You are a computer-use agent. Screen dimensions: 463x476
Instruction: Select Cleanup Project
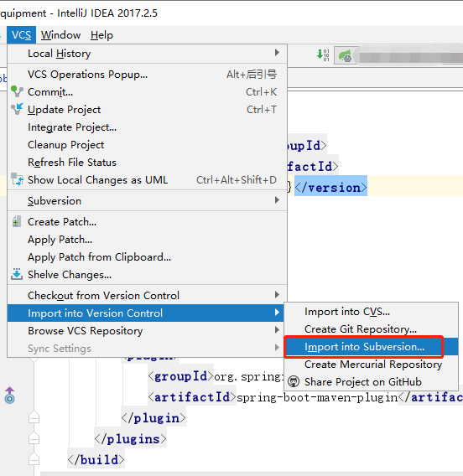148,145
